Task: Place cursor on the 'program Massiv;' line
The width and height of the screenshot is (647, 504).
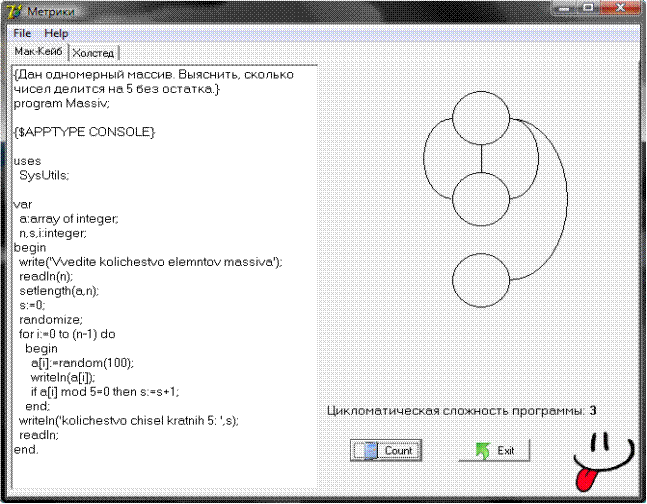Action: pos(62,103)
